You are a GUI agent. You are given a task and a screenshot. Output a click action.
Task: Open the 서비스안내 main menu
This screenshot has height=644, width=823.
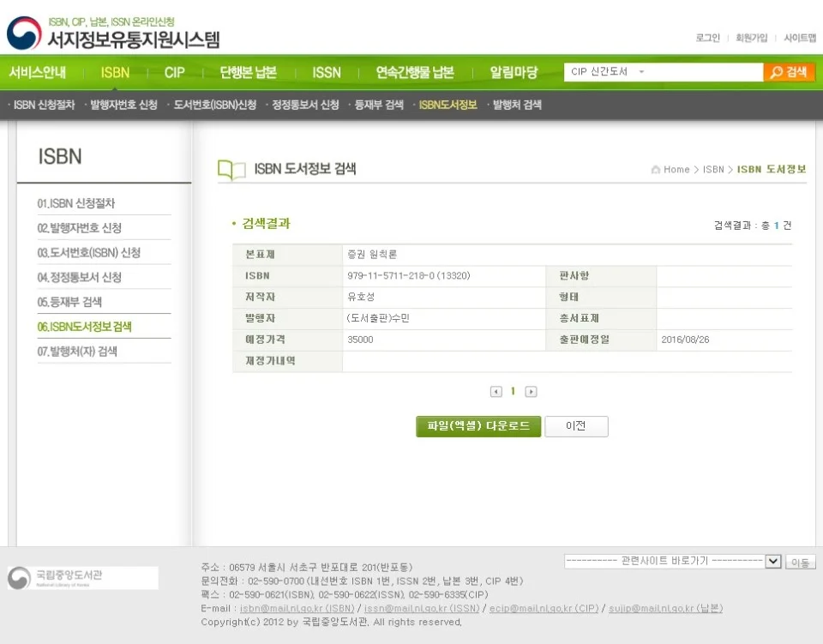37,72
